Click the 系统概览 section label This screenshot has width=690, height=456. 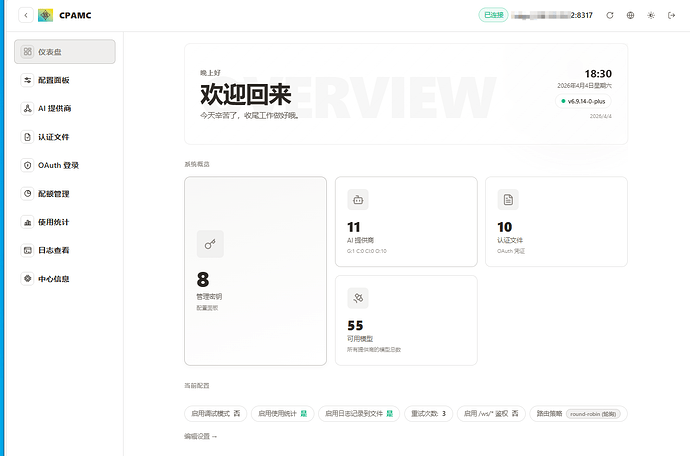pos(197,164)
